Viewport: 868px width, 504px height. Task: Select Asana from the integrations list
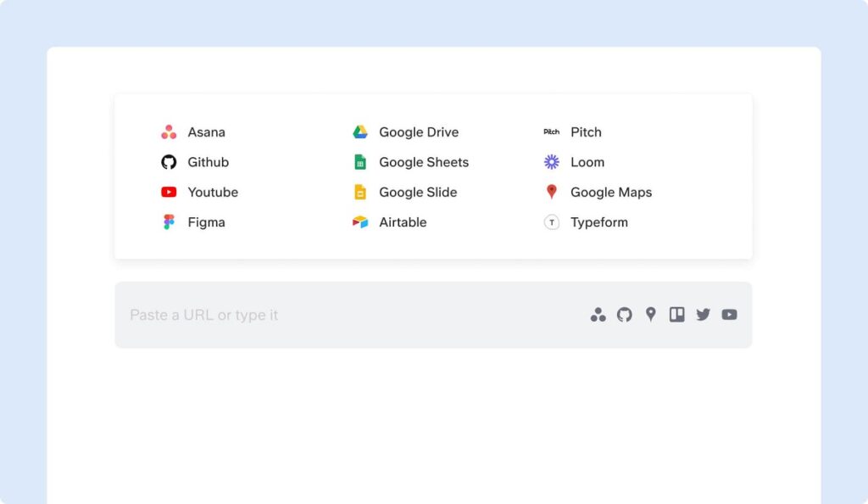(x=206, y=132)
